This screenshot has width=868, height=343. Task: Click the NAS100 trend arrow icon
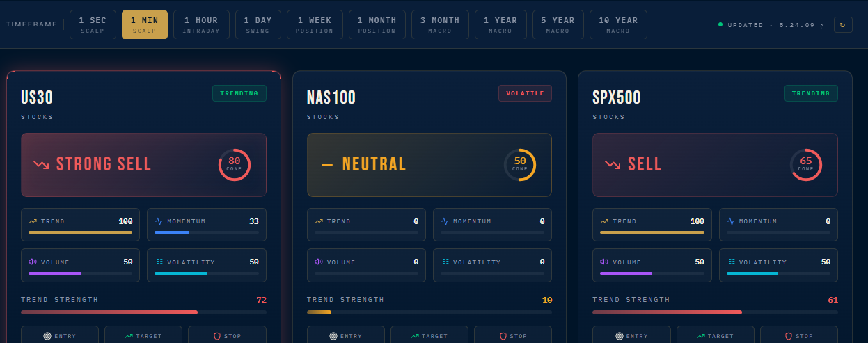click(319, 221)
